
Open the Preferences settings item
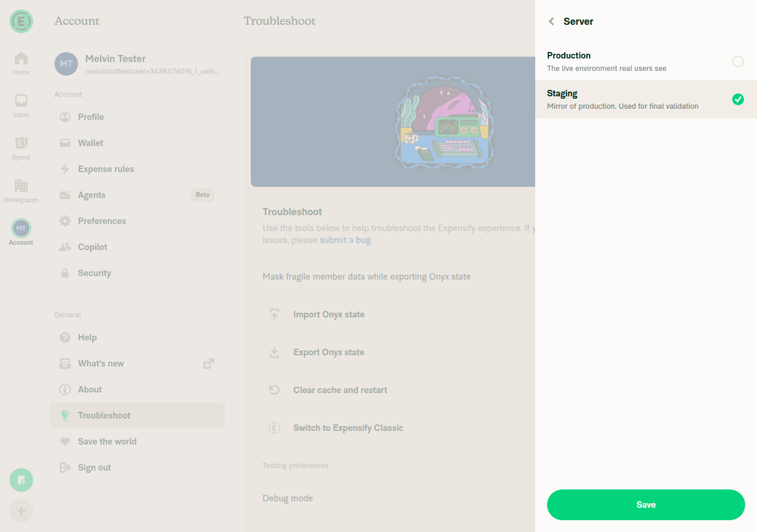[x=137, y=221]
